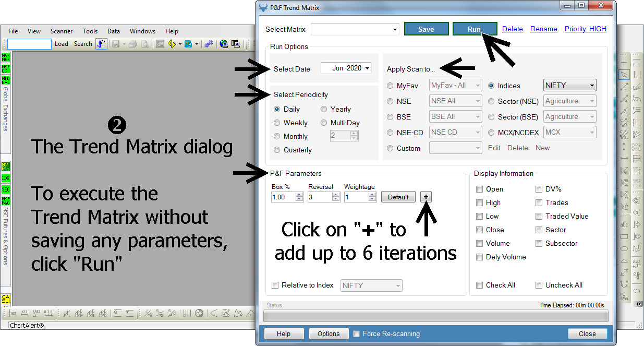
Task: Choose the Yearly periodicity radio button
Action: click(324, 109)
